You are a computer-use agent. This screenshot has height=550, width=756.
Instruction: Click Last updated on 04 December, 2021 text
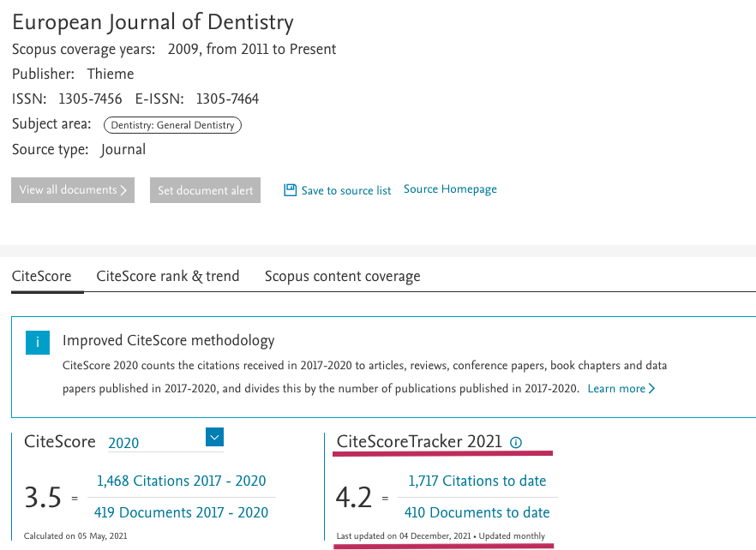[x=404, y=535]
